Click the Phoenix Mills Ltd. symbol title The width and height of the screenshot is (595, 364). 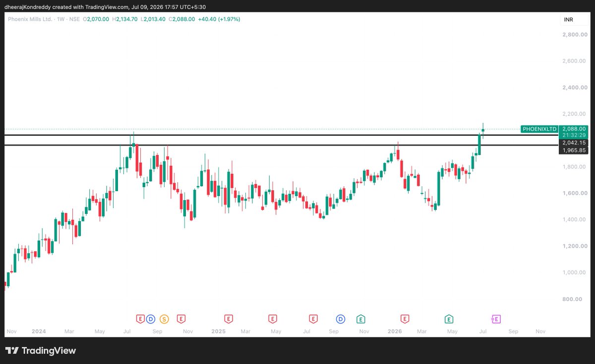click(x=29, y=19)
